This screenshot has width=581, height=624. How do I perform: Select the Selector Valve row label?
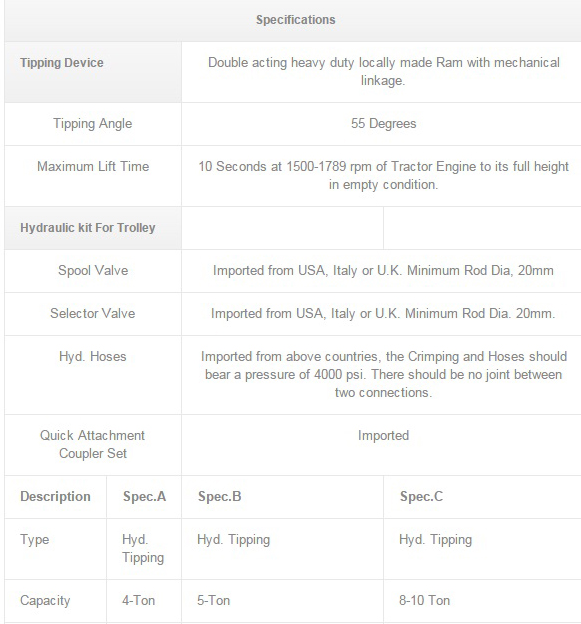pyautogui.click(x=93, y=314)
